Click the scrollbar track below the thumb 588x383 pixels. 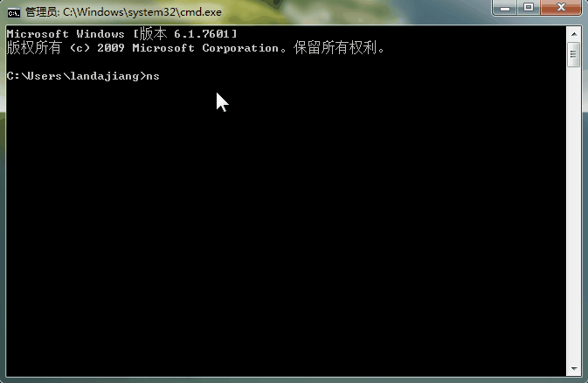574,214
